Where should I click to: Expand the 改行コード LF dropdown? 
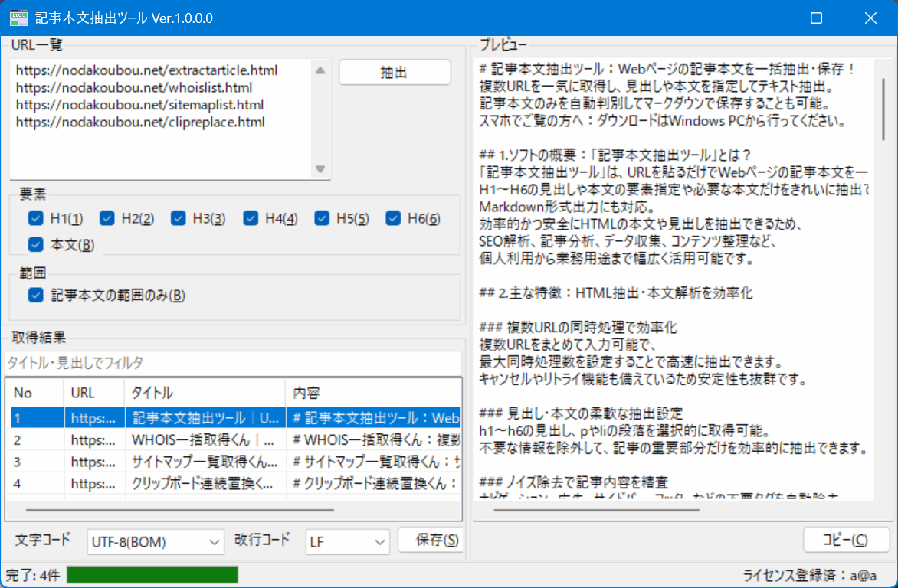(348, 542)
